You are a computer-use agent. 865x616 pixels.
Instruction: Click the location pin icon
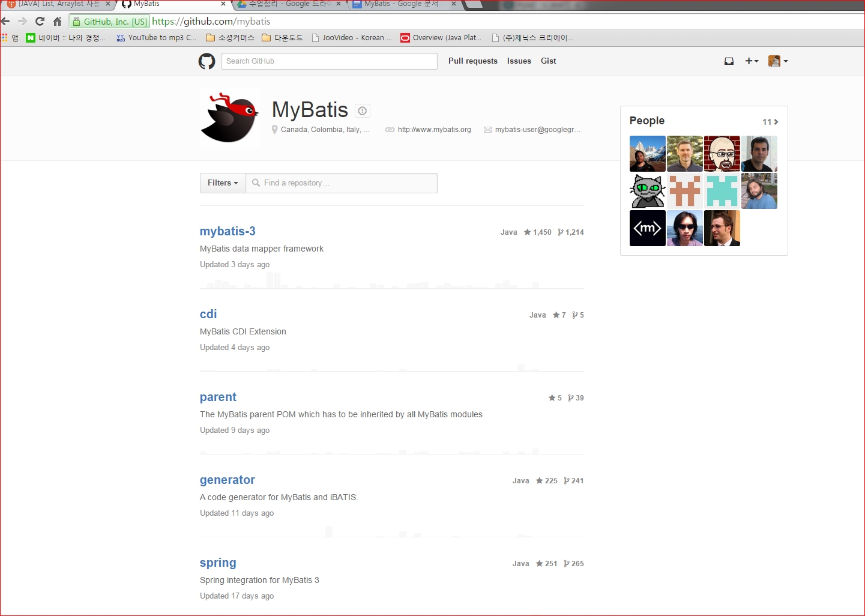point(275,130)
